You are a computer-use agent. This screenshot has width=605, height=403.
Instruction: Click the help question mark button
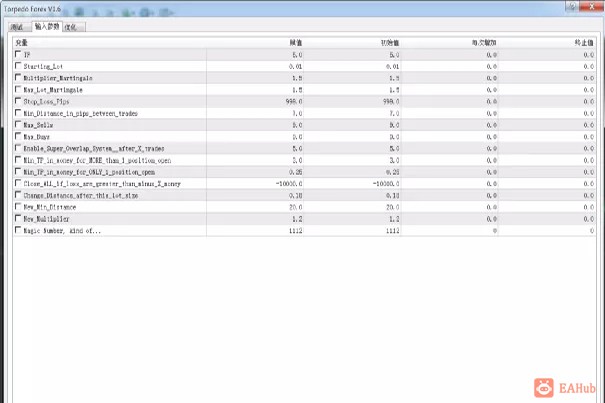click(x=573, y=5)
